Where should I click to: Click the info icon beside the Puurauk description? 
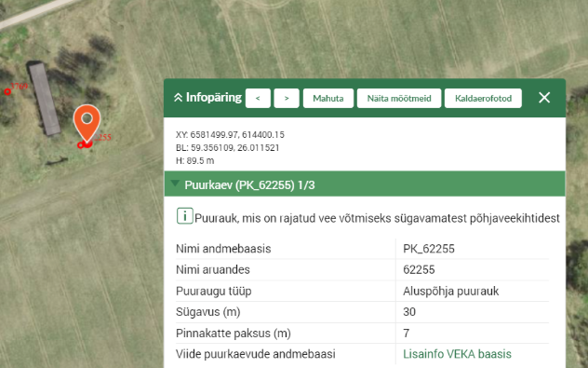[x=185, y=216]
